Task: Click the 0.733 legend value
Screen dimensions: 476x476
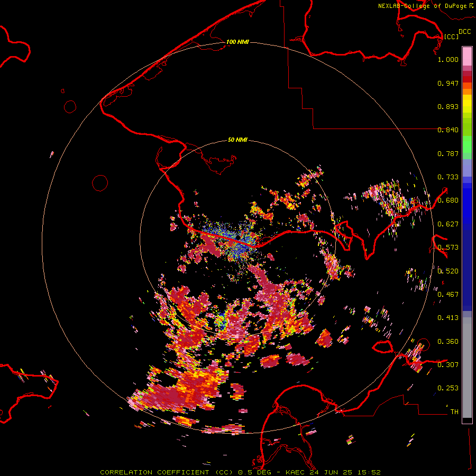Action: pos(448,177)
